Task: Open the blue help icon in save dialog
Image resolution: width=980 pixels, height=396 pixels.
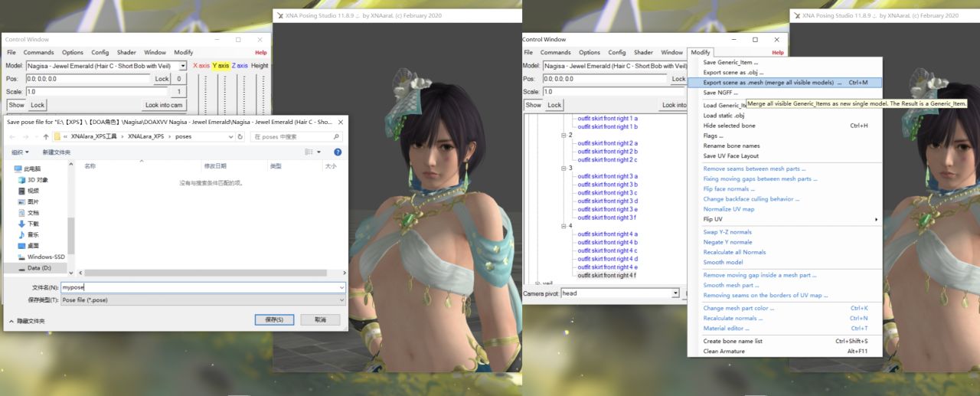Action: 338,152
